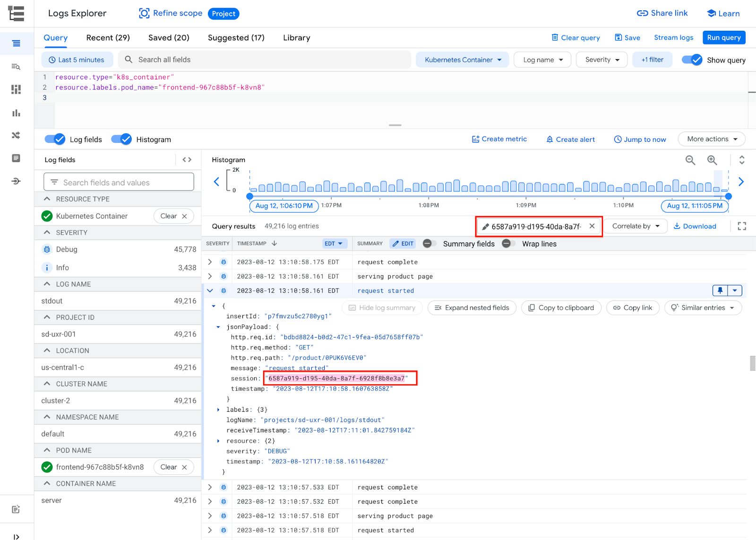Click the Stream logs button
The image size is (756, 540).
(x=674, y=37)
